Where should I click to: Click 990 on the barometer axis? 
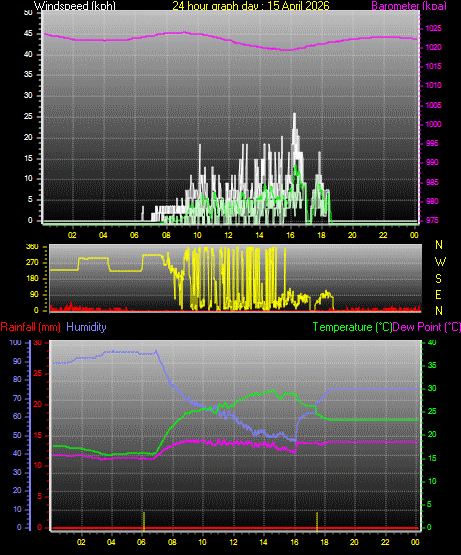(432, 162)
